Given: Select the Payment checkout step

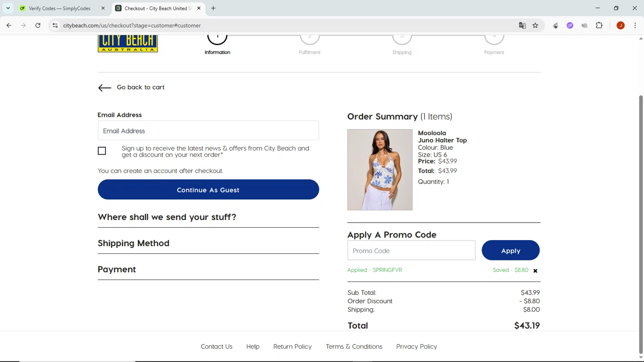Looking at the screenshot, I should click(494, 45).
